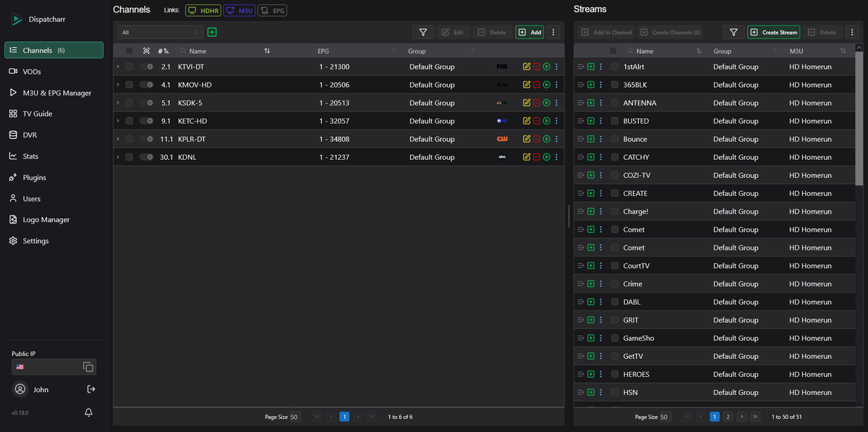This screenshot has height=432, width=868.
Task: Click the HDHR link button
Action: pos(203,10)
